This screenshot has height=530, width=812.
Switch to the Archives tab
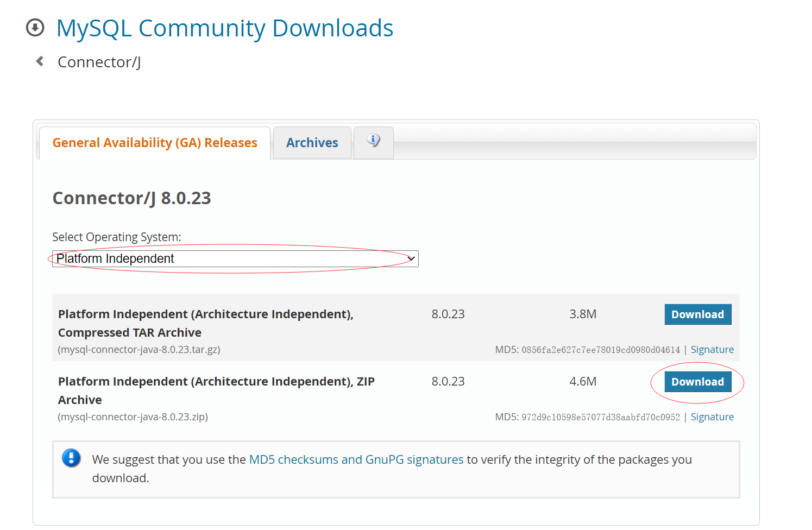[312, 143]
